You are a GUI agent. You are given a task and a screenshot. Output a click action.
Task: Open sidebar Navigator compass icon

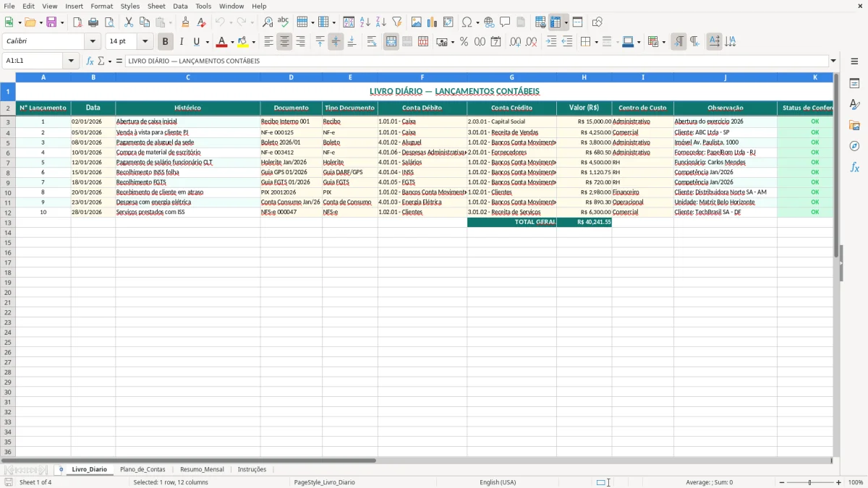(854, 147)
